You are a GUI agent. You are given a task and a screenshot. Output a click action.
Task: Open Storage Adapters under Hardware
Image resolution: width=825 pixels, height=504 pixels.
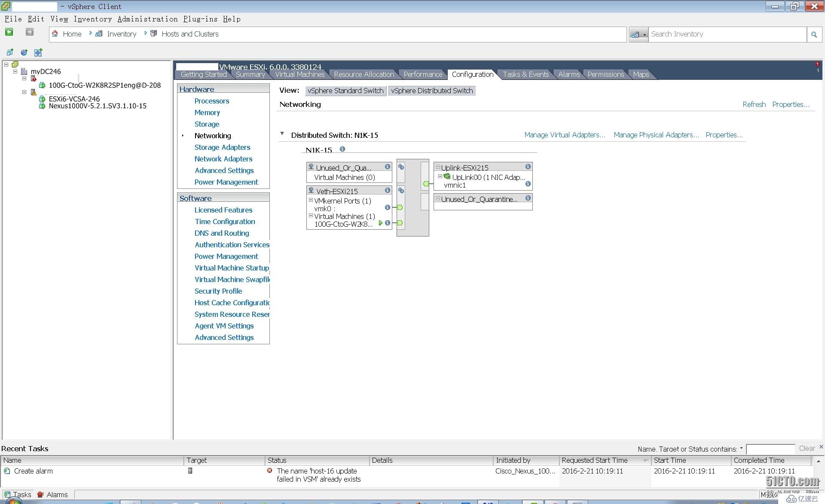[x=222, y=147]
